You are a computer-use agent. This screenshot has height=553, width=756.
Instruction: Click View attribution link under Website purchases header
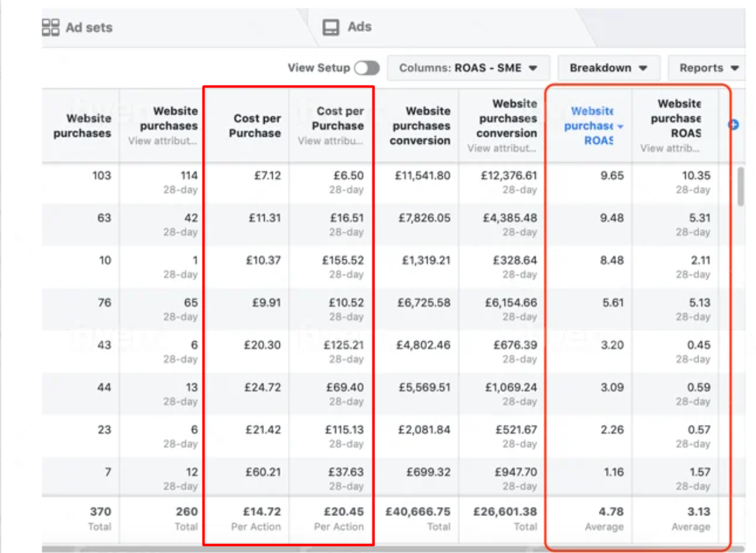(x=162, y=141)
